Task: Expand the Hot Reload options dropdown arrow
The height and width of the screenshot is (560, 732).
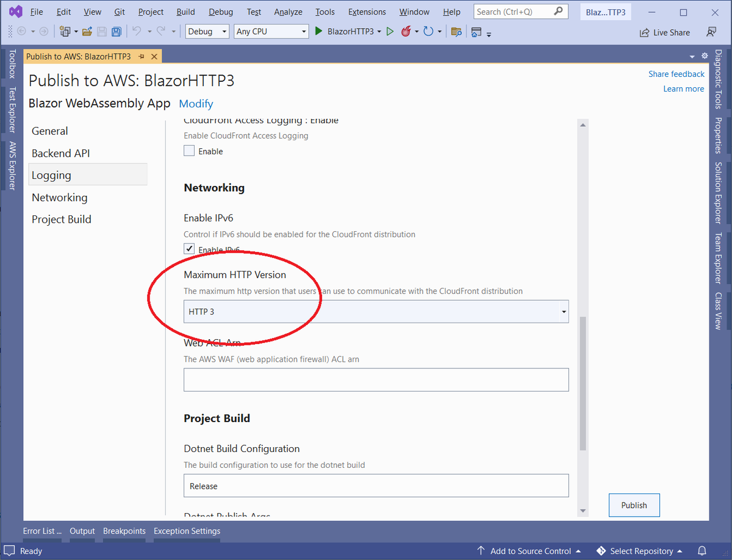Action: click(417, 31)
